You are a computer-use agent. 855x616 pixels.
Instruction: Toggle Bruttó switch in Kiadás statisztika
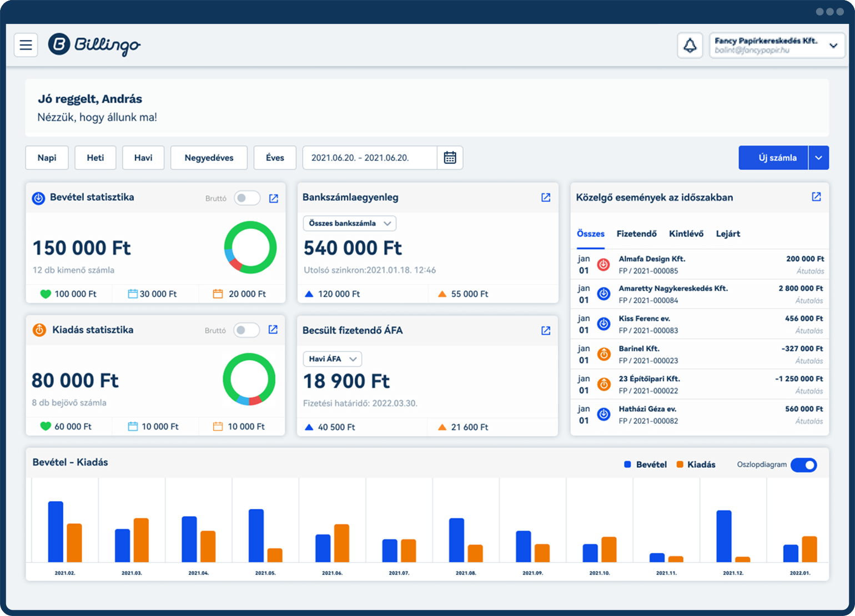pos(247,330)
